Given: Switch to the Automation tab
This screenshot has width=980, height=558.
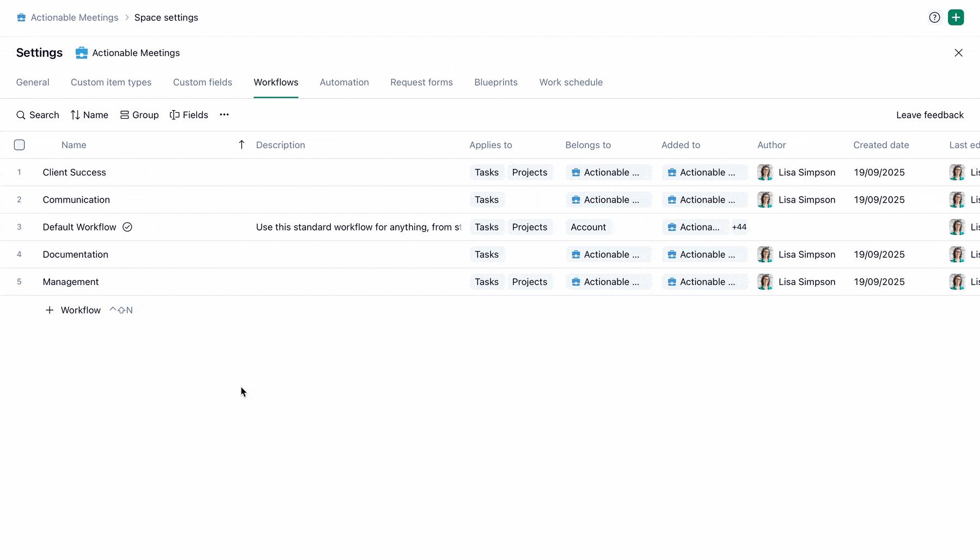Looking at the screenshot, I should tap(344, 82).
